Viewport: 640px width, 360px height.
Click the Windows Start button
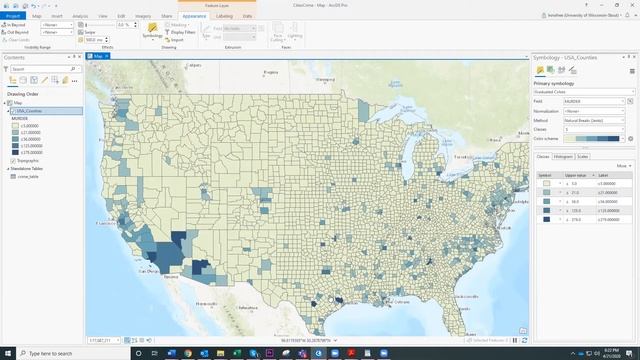click(x=8, y=353)
